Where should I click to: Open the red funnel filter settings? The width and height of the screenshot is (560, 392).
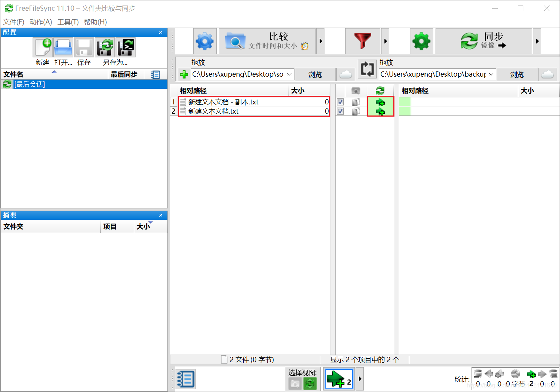[363, 41]
